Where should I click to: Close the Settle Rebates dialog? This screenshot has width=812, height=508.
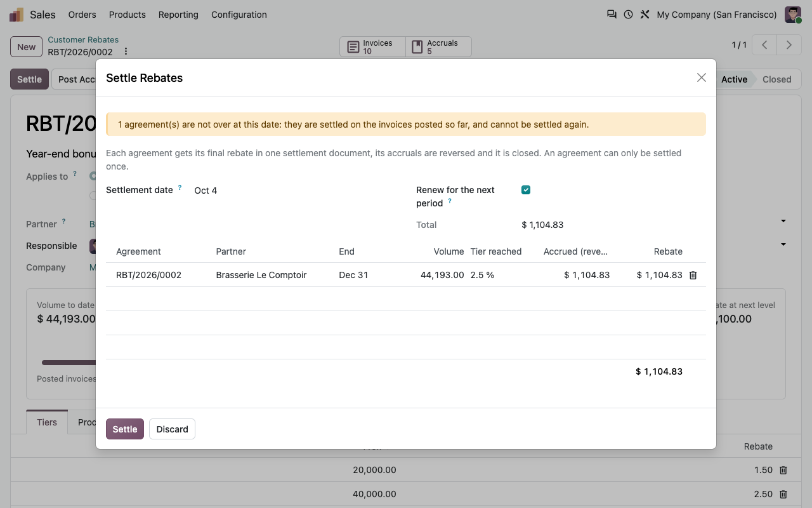(701, 77)
